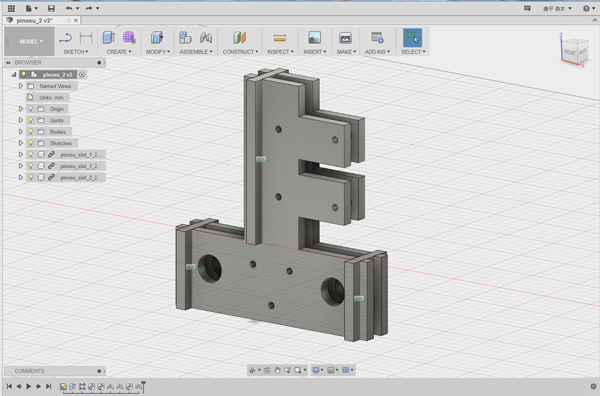The height and width of the screenshot is (396, 600).
Task: Select the Create Sketch line tool icon
Action: 66,37
